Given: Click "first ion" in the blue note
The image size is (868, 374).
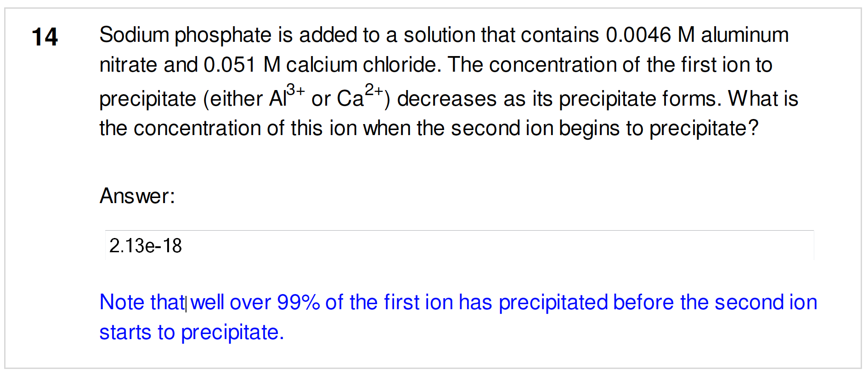Looking at the screenshot, I should 418,302.
